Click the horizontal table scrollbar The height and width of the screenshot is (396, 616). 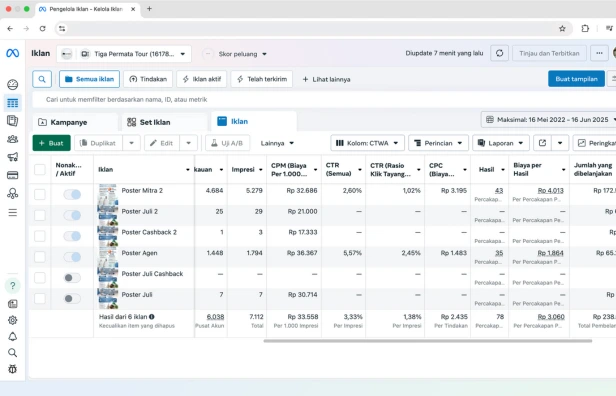428,341
